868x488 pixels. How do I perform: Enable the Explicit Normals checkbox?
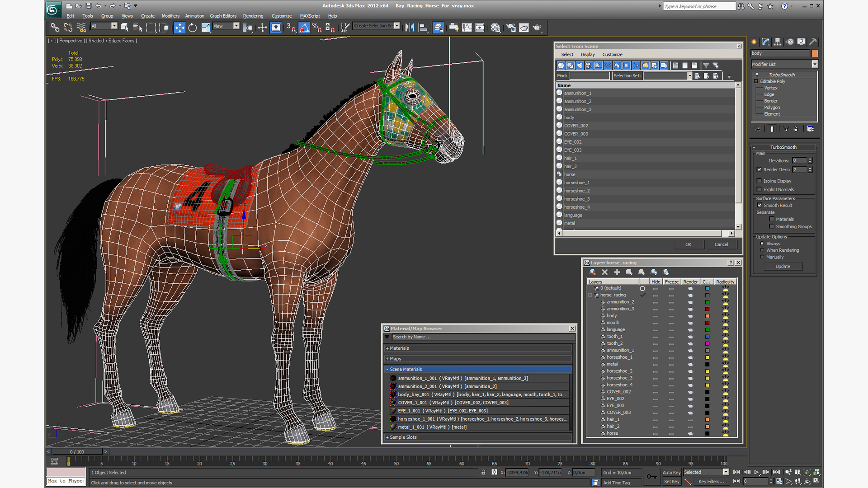759,189
